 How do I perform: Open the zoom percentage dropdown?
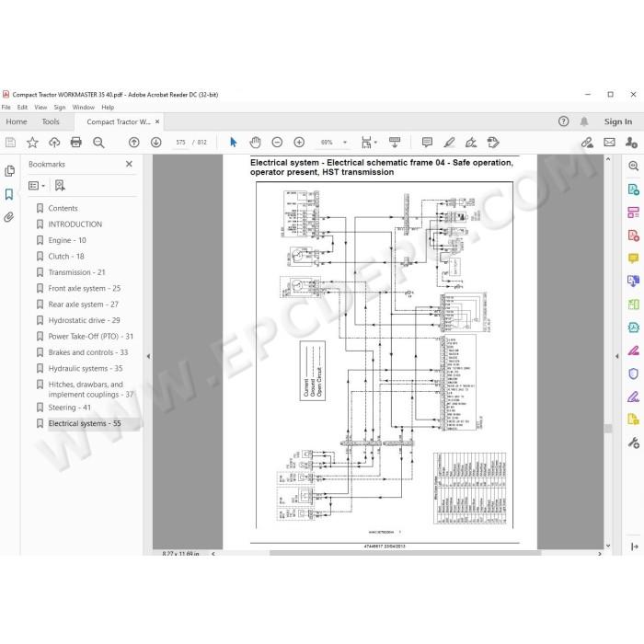pos(345,143)
